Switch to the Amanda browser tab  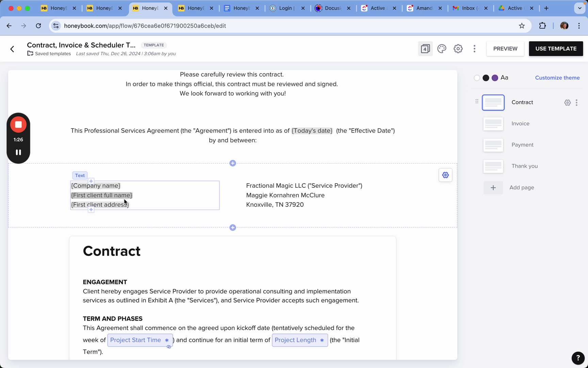click(424, 8)
